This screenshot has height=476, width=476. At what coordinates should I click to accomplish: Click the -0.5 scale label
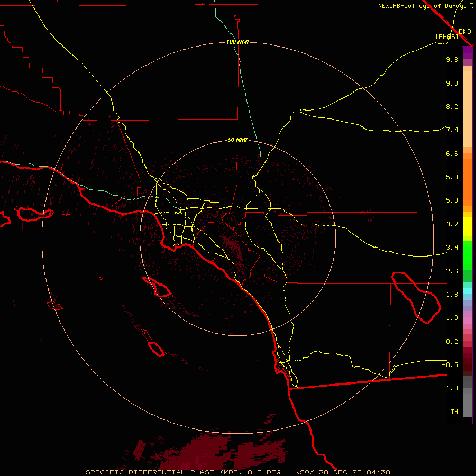point(450,365)
